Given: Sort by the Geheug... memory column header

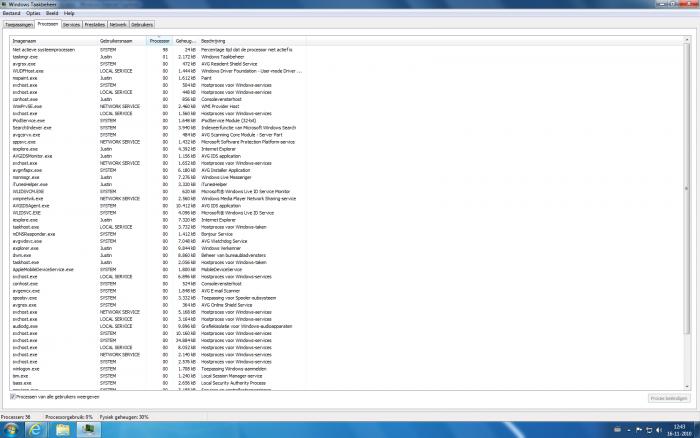Looking at the screenshot, I should [185, 41].
